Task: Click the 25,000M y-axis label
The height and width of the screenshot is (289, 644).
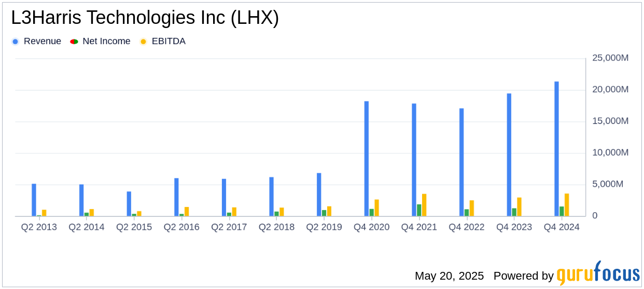Action: (x=611, y=58)
